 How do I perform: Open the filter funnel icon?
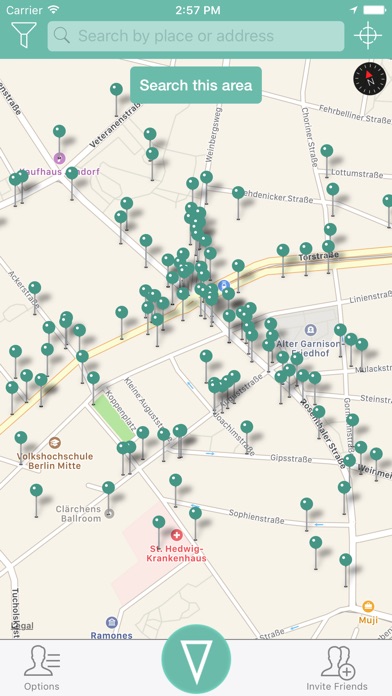coord(24,35)
